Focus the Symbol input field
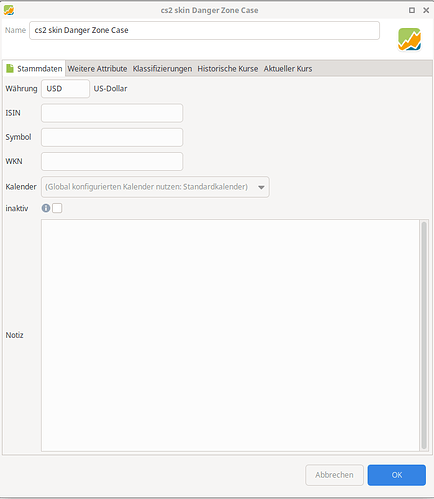Image resolution: width=434 pixels, height=499 pixels. pos(112,137)
